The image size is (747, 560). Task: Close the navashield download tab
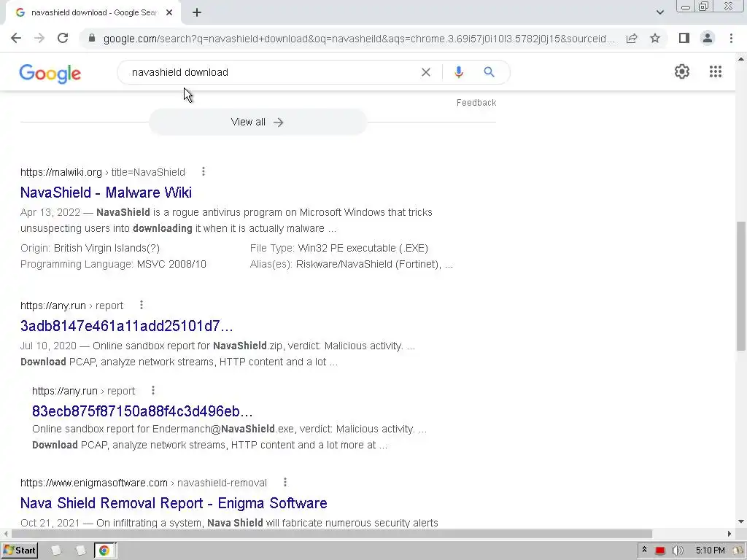tap(169, 12)
